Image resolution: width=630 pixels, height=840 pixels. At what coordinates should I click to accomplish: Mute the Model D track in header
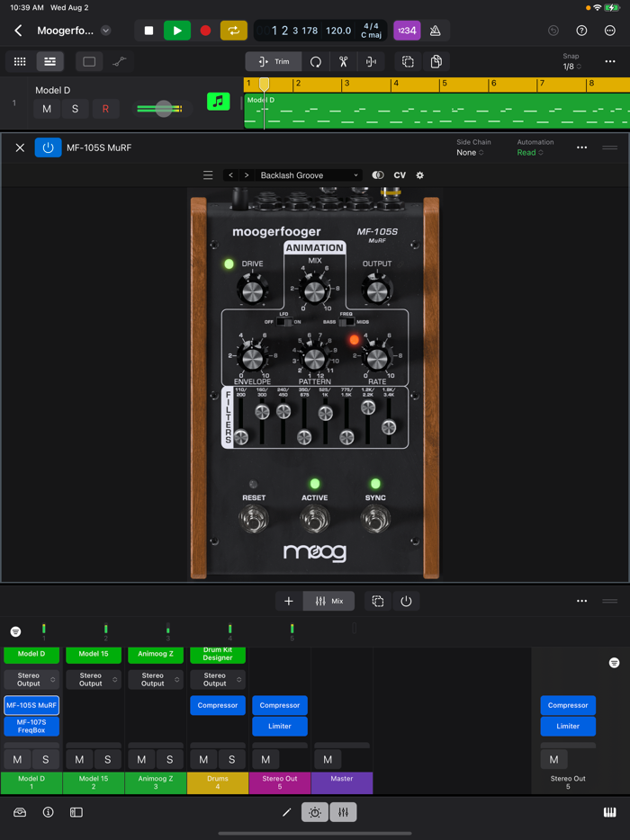pyautogui.click(x=47, y=109)
